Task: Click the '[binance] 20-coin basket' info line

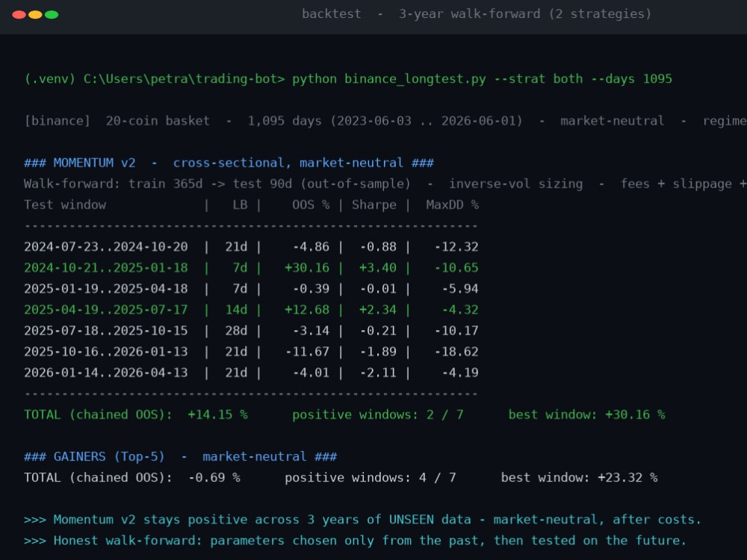Action: (385, 121)
